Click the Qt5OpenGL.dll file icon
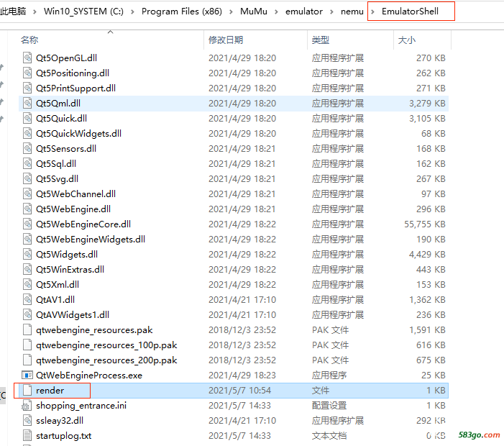The width and height of the screenshot is (504, 446). click(27, 58)
